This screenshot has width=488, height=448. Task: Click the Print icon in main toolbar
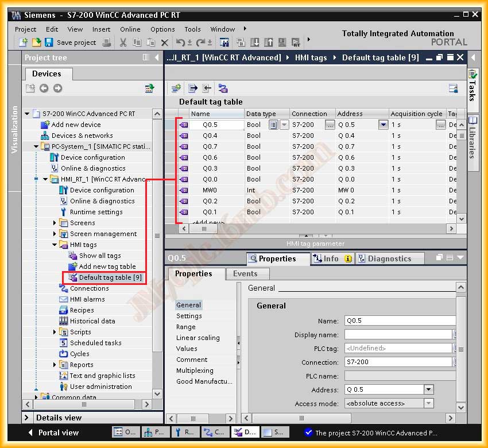coord(106,43)
